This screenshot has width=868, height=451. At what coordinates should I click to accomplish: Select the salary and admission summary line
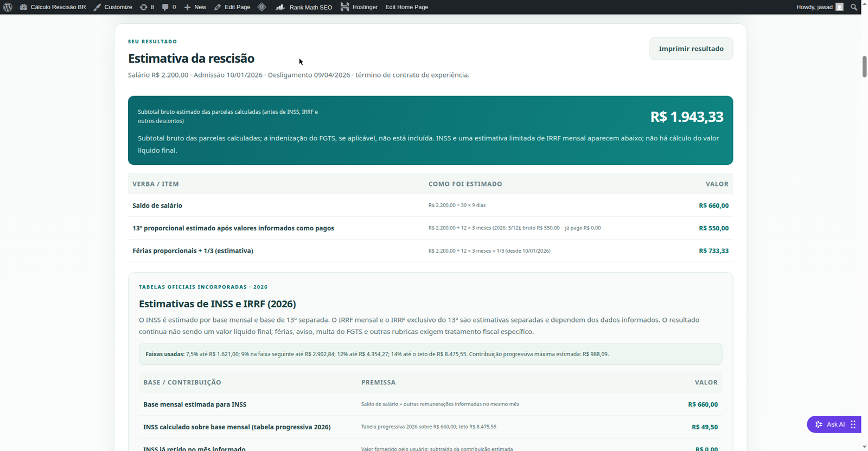click(299, 75)
